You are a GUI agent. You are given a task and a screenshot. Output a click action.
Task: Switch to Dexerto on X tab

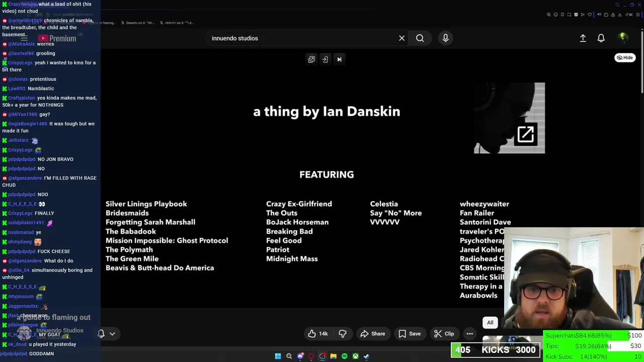[137, 23]
